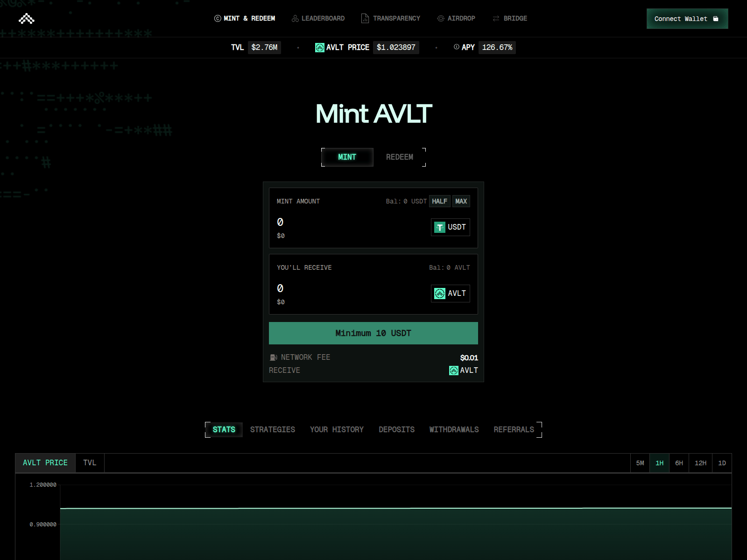This screenshot has width=747, height=560.
Task: Open the Leaderboard page
Action: coord(318,19)
